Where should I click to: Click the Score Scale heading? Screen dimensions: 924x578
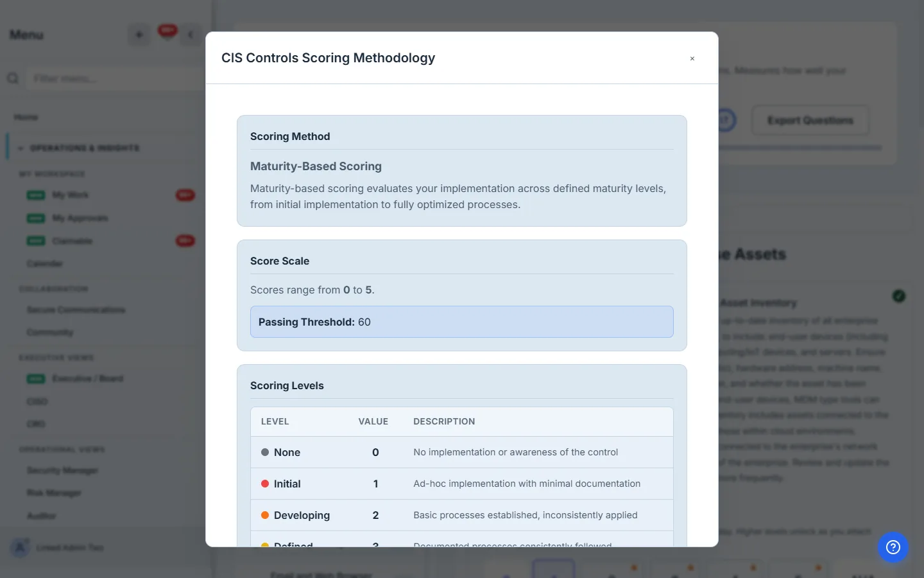[280, 261]
